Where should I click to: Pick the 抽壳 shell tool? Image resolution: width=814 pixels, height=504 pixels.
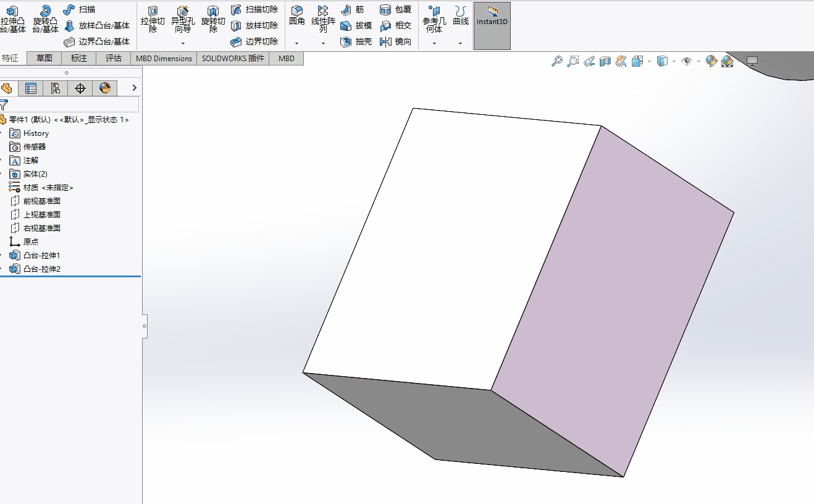[356, 41]
